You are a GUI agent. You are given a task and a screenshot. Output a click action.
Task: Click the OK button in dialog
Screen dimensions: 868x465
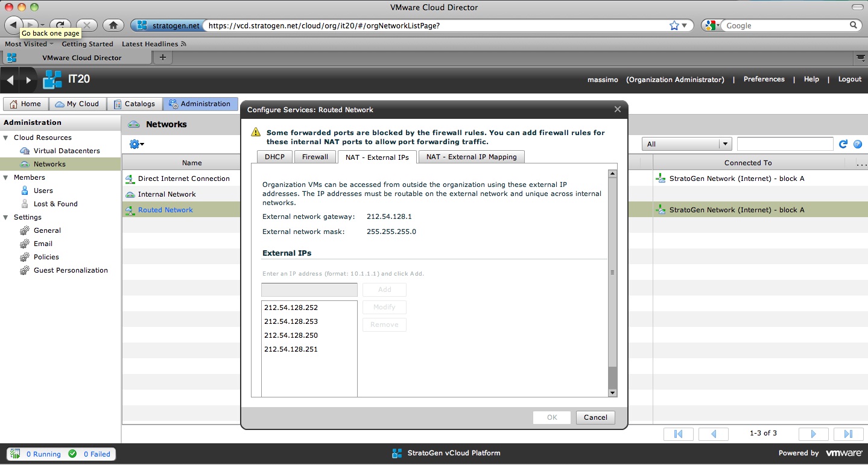[552, 417]
